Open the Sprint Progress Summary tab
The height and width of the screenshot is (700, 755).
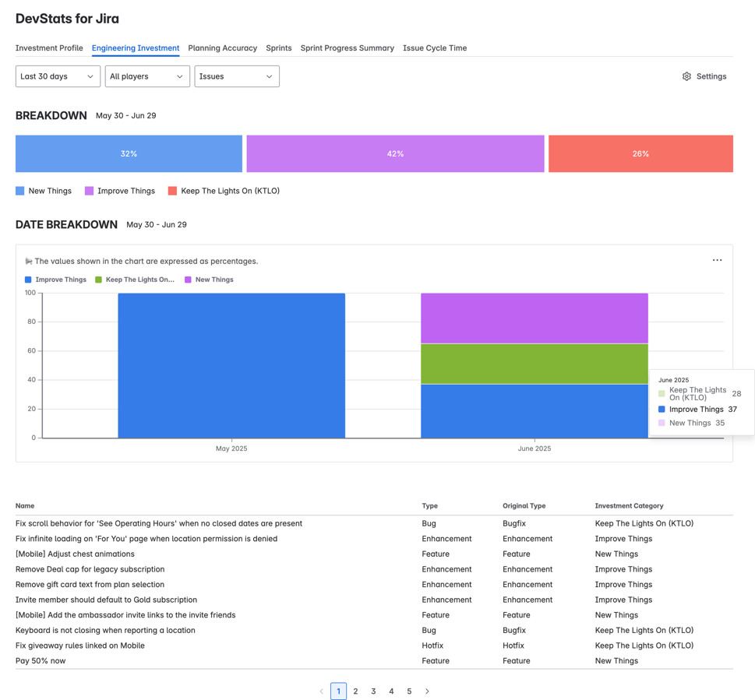click(348, 48)
